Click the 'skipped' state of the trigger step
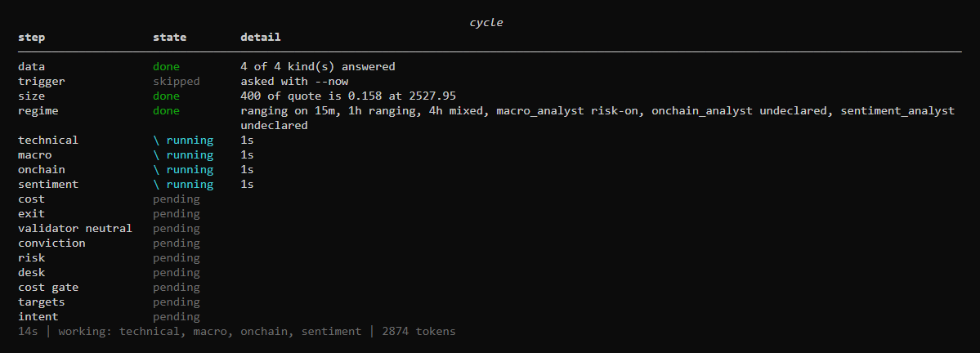 point(177,81)
